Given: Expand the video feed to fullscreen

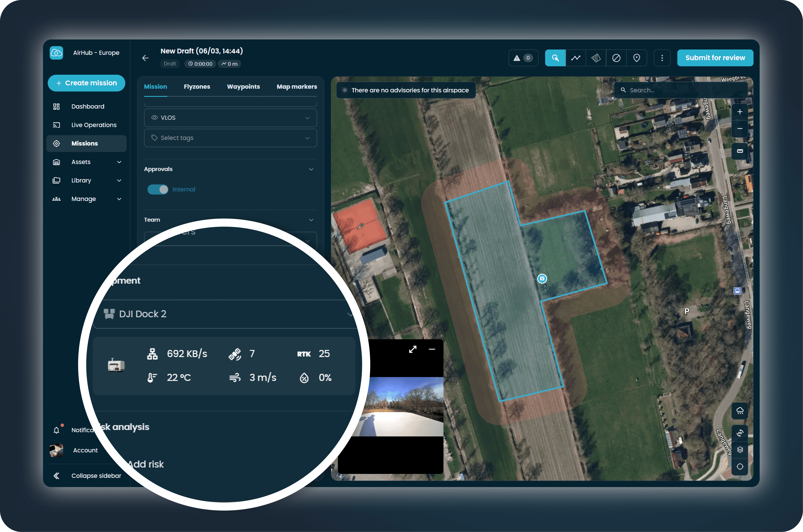Looking at the screenshot, I should 413,349.
